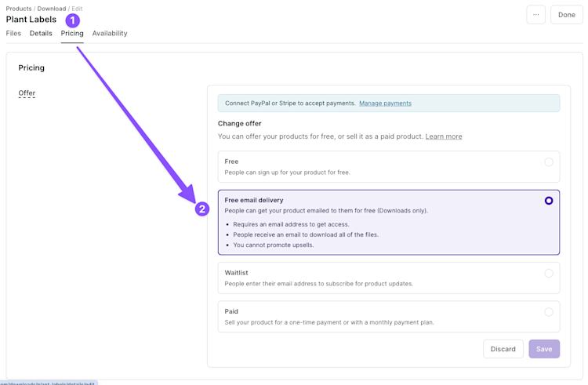Choose the Waitlist radio option
This screenshot has height=385, width=588.
tap(549, 274)
